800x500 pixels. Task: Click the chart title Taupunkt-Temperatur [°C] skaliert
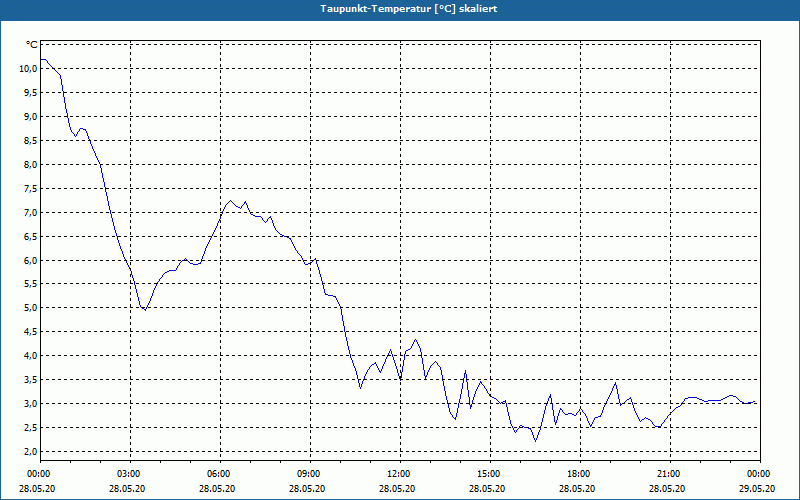pyautogui.click(x=409, y=9)
